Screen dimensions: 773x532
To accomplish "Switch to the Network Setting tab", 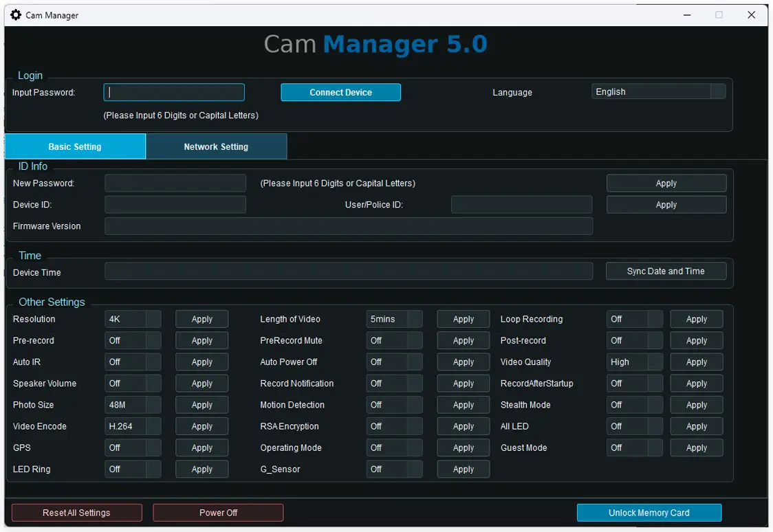I will (x=216, y=146).
